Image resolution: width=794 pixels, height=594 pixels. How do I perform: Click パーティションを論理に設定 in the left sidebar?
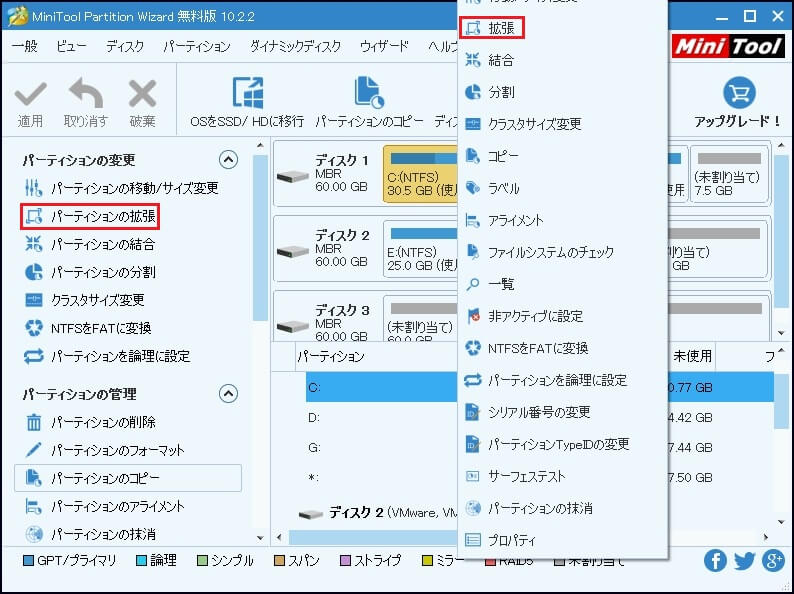point(107,357)
